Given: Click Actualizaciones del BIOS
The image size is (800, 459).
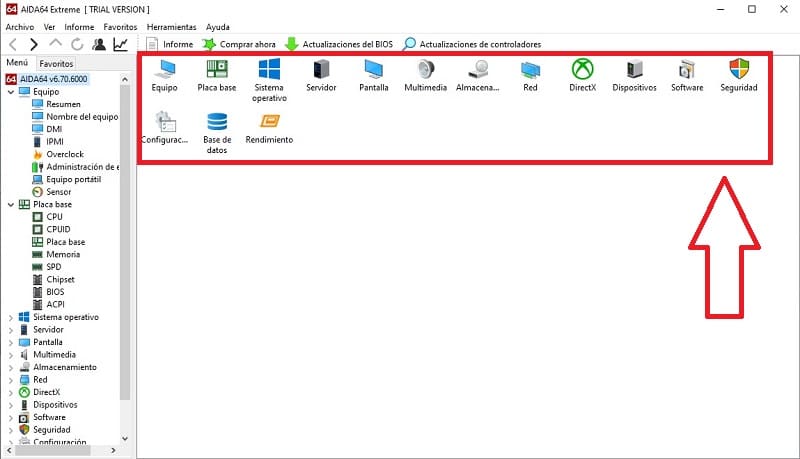Looking at the screenshot, I should tap(339, 44).
